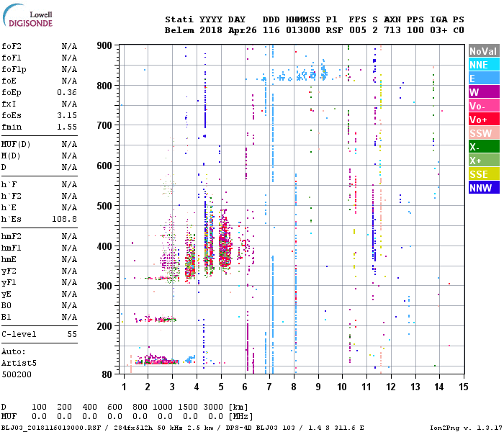
Task: Click the foF1p parameter label
Action: pos(14,69)
